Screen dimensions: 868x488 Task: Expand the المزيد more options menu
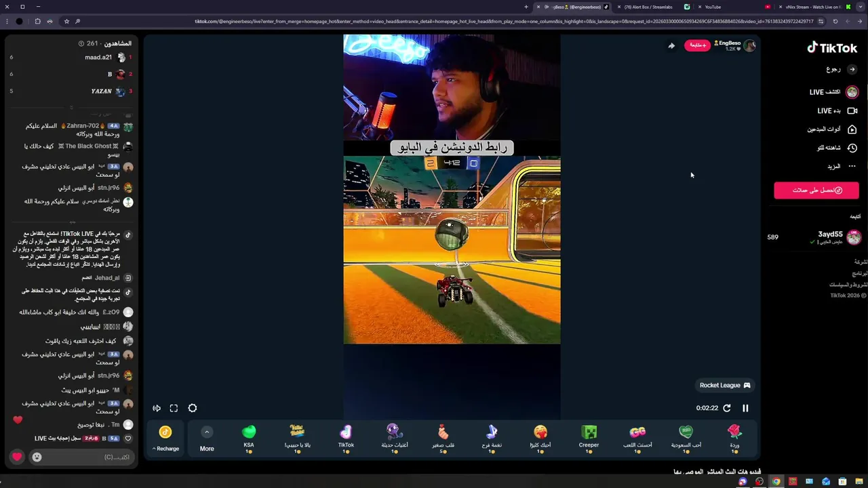coord(841,166)
